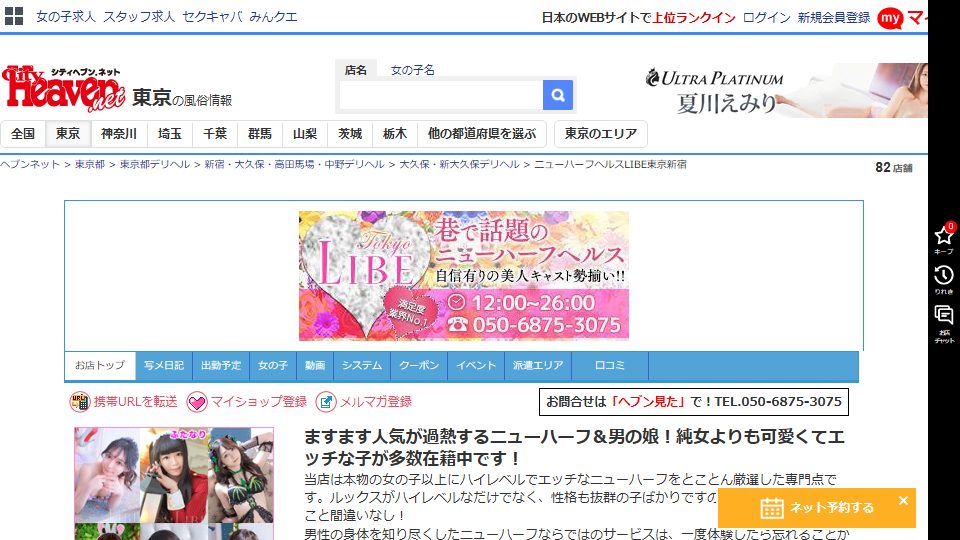
Task: Open the 口コミ tab
Action: click(x=610, y=366)
